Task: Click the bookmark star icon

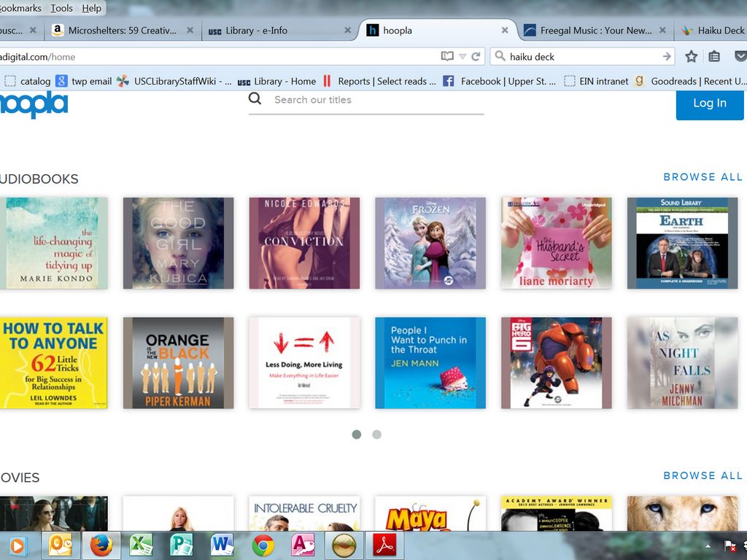Action: click(691, 56)
